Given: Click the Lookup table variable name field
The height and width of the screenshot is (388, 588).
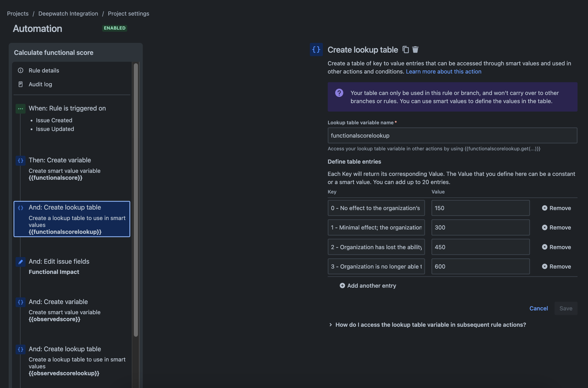Looking at the screenshot, I should pos(452,136).
